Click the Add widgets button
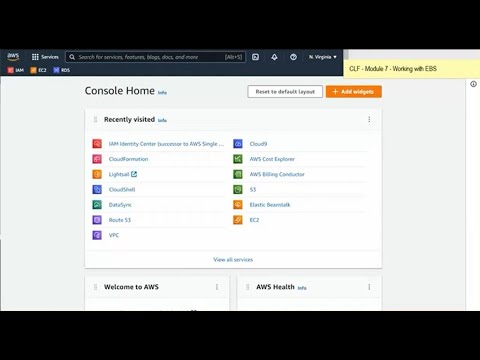 (x=354, y=92)
